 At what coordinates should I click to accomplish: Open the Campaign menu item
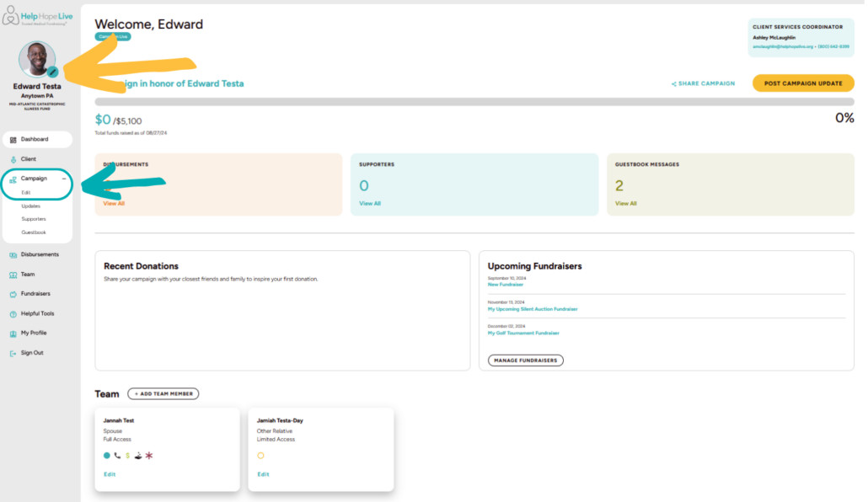[x=34, y=179]
